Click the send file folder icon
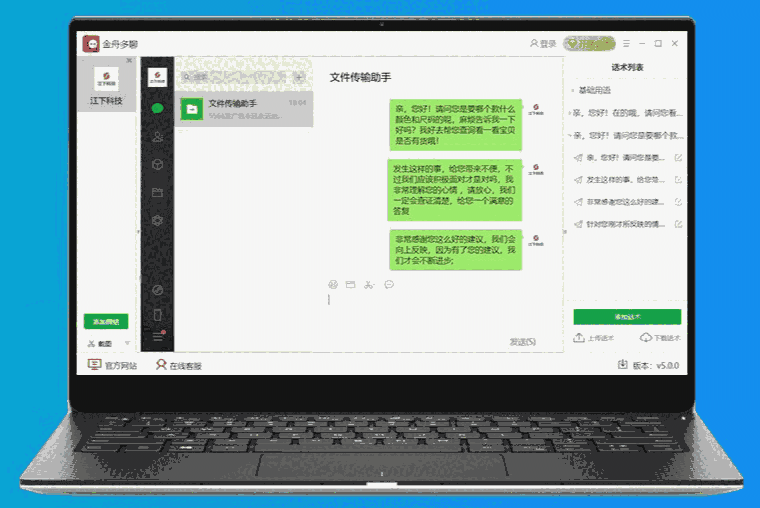Image resolution: width=760 pixels, height=508 pixels. (350, 285)
